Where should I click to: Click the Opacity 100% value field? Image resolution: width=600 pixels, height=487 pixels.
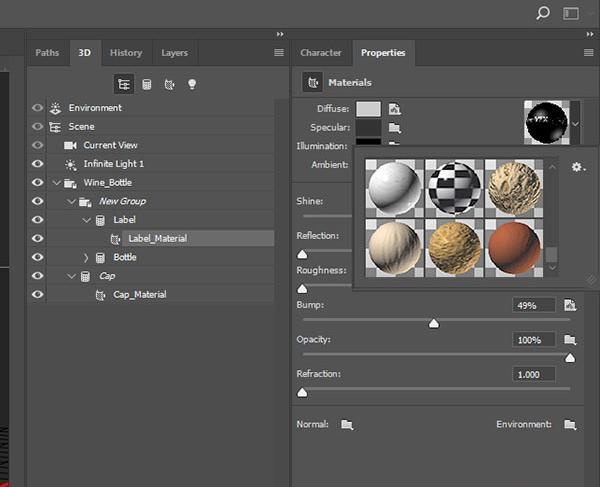click(533, 340)
